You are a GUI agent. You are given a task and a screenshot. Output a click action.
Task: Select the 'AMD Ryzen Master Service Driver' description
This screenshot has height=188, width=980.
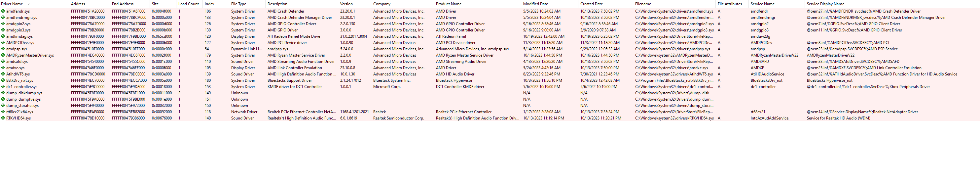[x=296, y=55]
